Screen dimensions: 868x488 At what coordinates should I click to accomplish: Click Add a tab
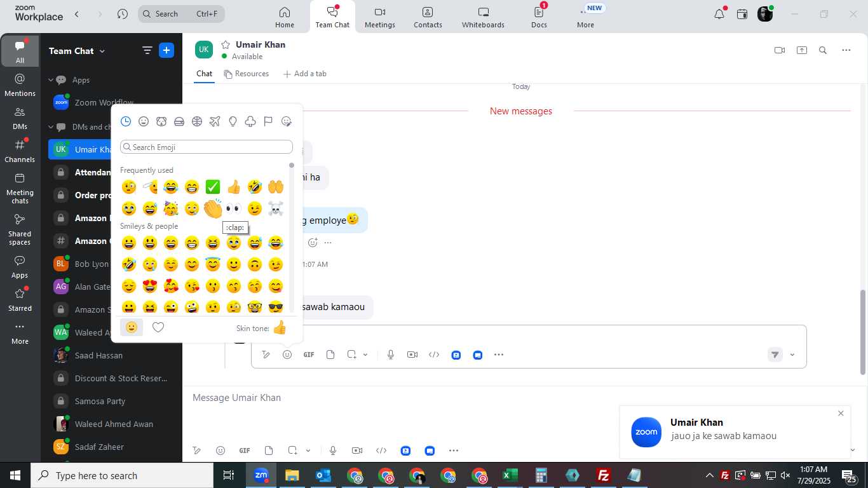click(x=305, y=74)
